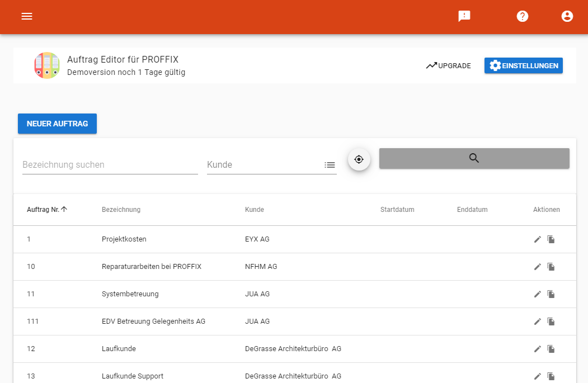The width and height of the screenshot is (588, 383).
Task: Expand the customer picker next to Kunde
Action: pyautogui.click(x=330, y=164)
